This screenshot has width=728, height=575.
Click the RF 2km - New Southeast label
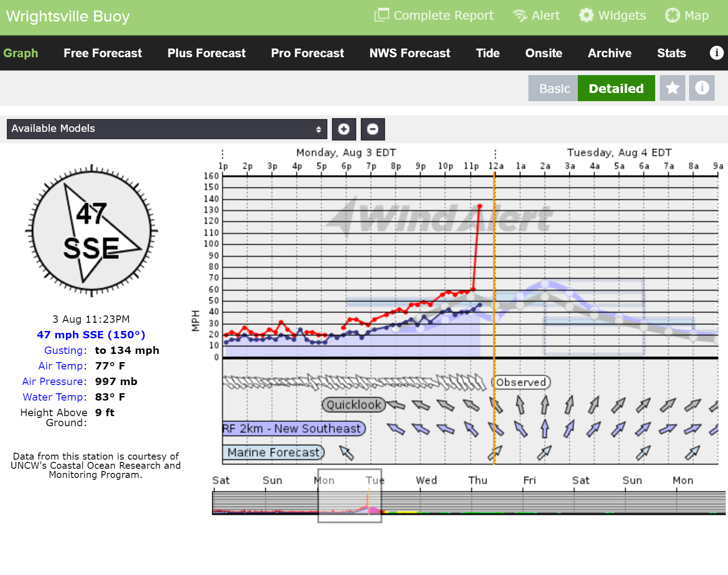click(x=293, y=429)
